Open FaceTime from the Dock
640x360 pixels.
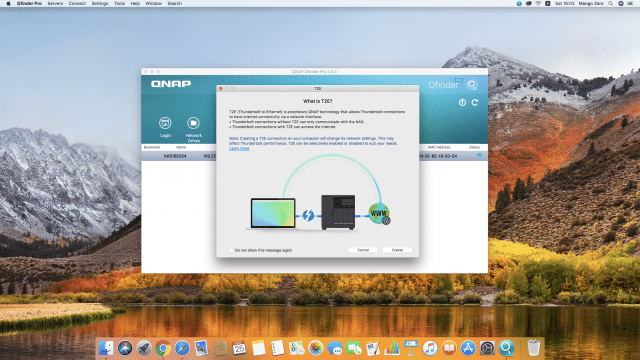coord(353,348)
